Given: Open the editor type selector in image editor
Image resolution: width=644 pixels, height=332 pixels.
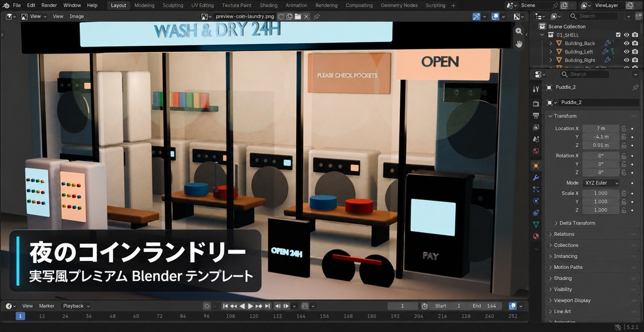Looking at the screenshot, I should click(x=11, y=16).
